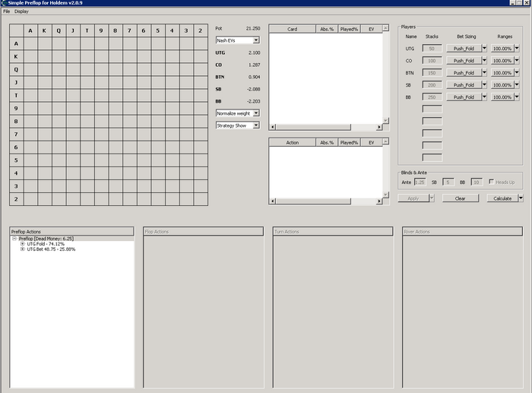Click Action table horizontal scrollbar thumb

pyautogui.click(x=313, y=201)
